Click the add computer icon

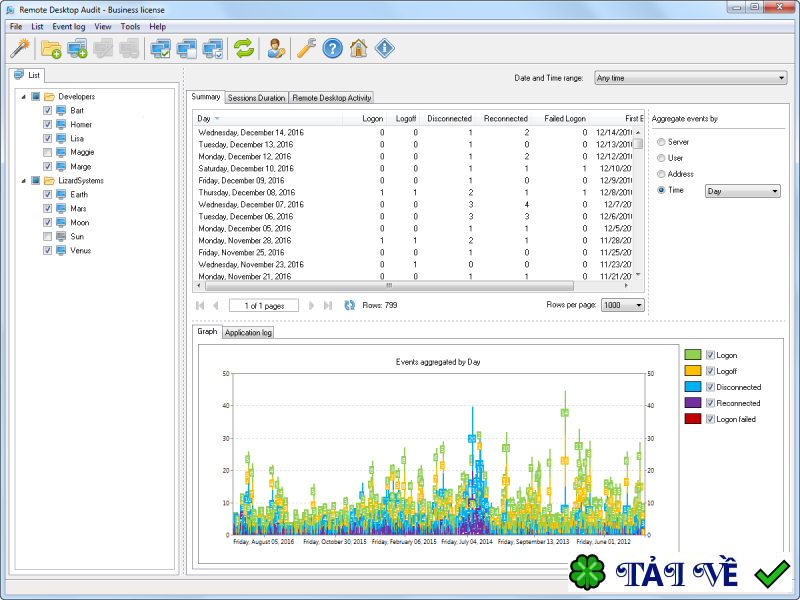coord(77,47)
